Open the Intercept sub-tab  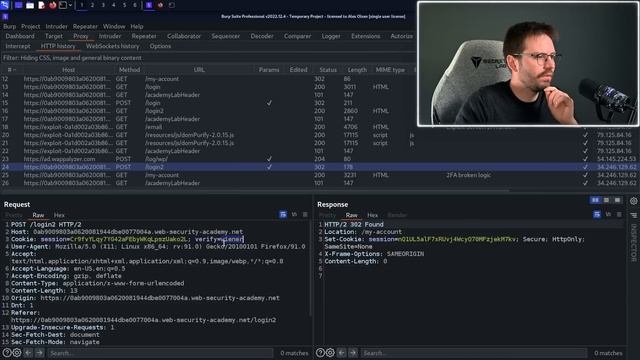click(x=18, y=46)
